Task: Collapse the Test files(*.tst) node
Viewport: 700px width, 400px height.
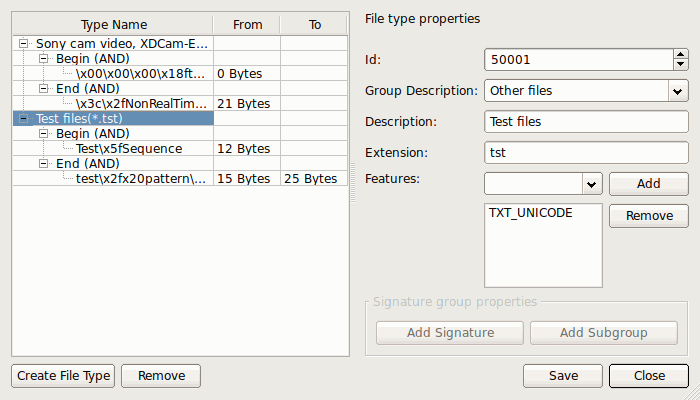Action: (x=23, y=119)
